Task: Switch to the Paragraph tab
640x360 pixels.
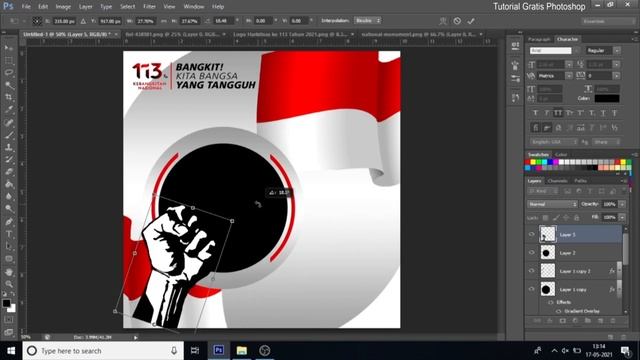Action: click(x=539, y=39)
